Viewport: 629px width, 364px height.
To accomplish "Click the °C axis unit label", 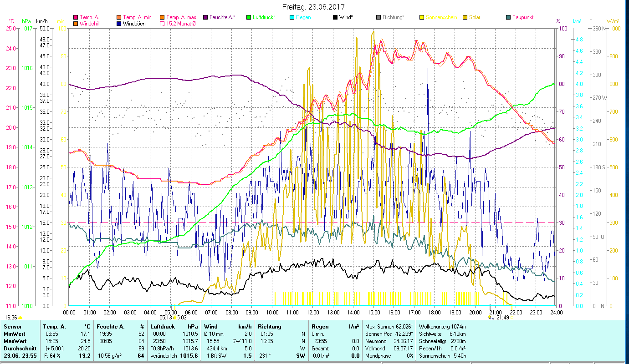I will tap(11, 21).
